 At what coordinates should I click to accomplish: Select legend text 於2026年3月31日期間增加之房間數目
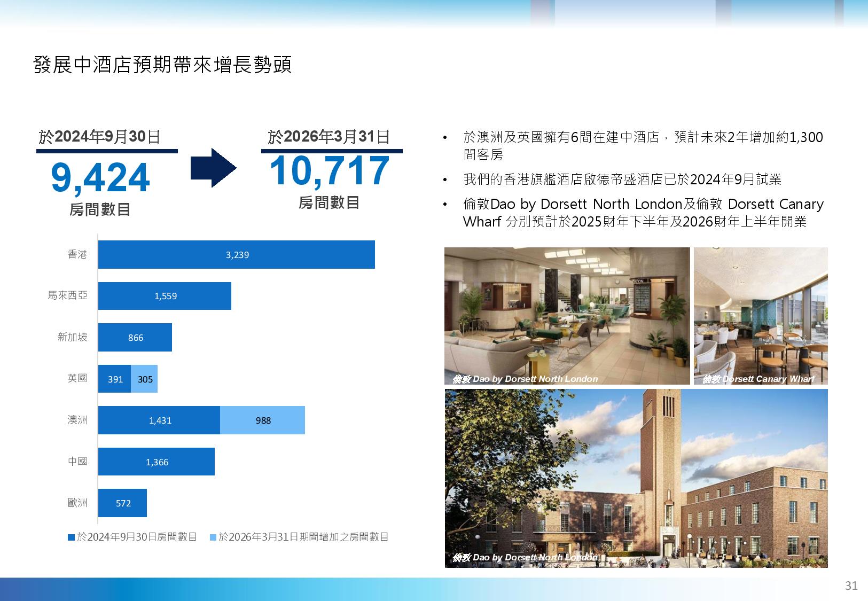(303, 537)
